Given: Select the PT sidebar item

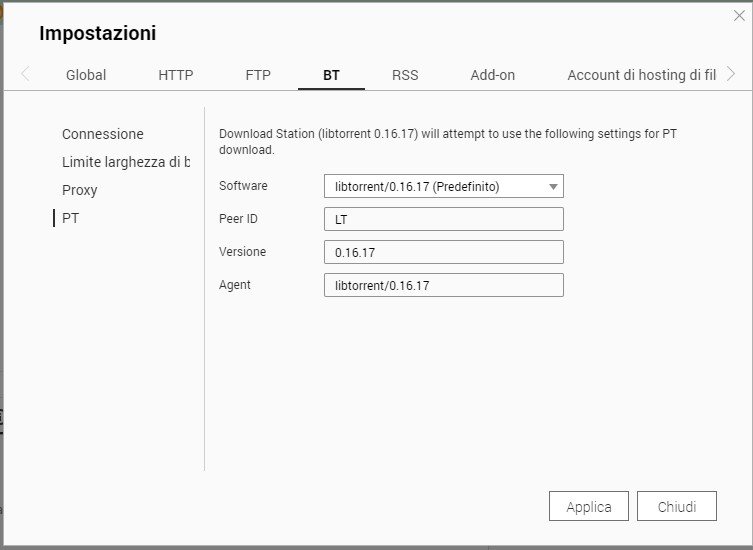Looking at the screenshot, I should click(x=71, y=218).
